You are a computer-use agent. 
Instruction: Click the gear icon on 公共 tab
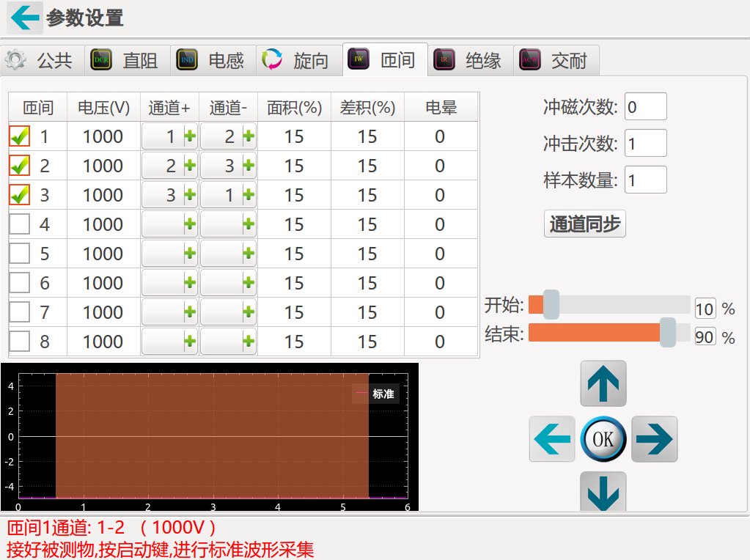pos(15,60)
